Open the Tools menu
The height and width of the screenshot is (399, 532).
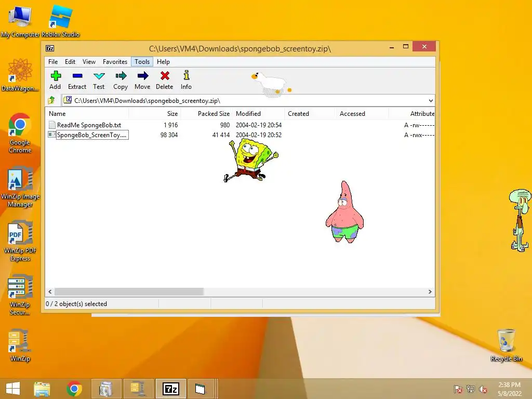(142, 62)
